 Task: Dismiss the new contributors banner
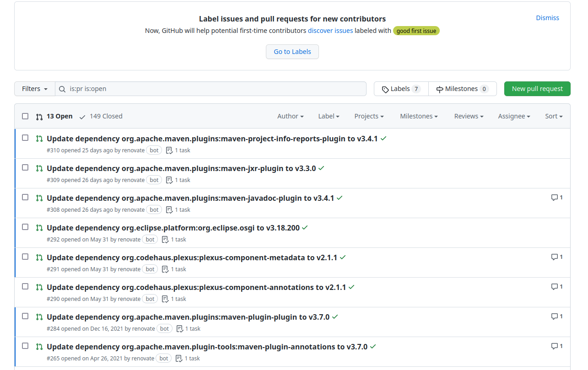pos(547,18)
